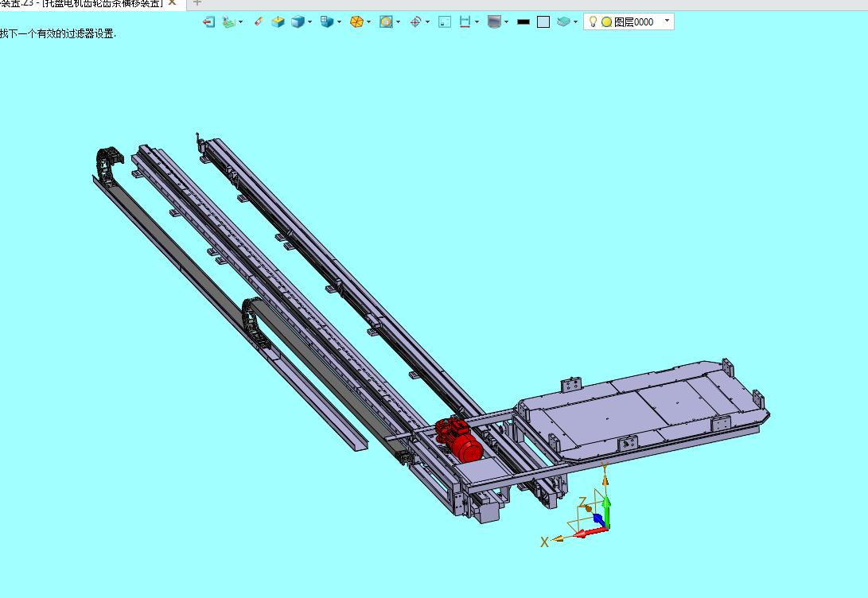Click the yellow circle beside 图层0000
This screenshot has height=598, width=868.
(x=607, y=22)
